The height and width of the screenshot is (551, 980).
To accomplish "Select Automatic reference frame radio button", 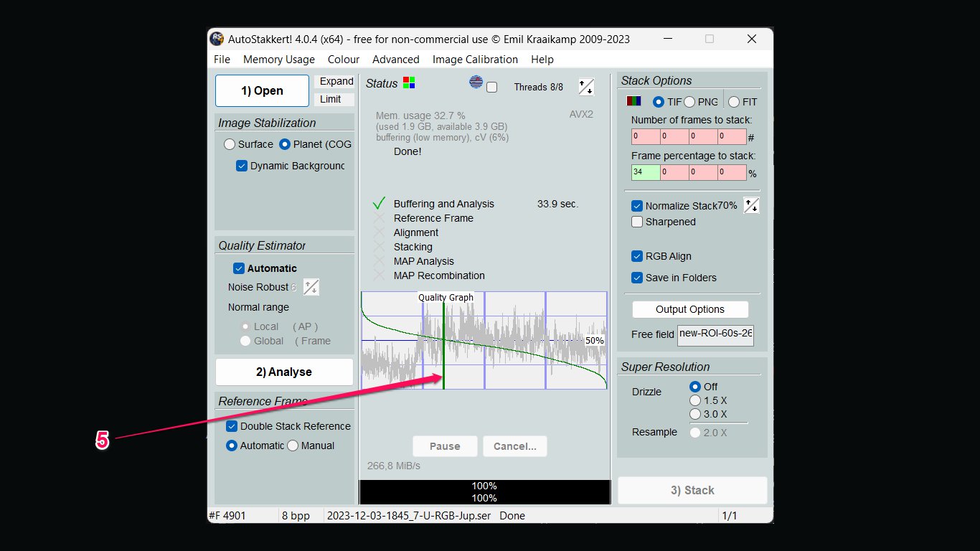I will pyautogui.click(x=232, y=446).
